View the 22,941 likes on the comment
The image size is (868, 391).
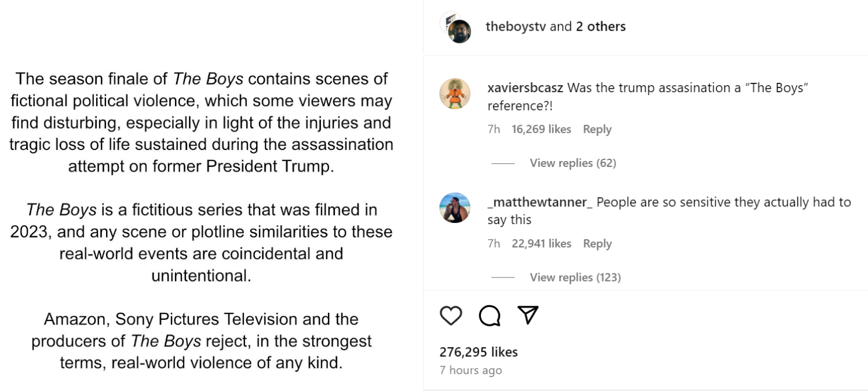point(541,244)
